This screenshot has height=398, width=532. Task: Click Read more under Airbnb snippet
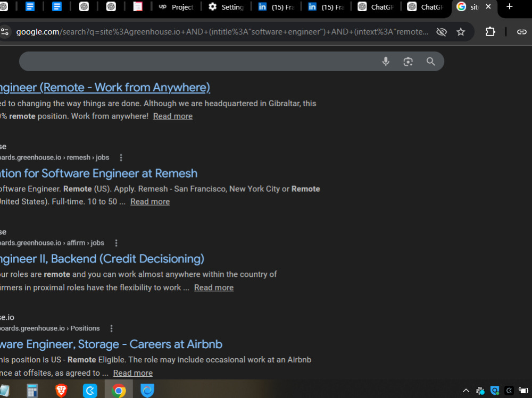pos(132,373)
